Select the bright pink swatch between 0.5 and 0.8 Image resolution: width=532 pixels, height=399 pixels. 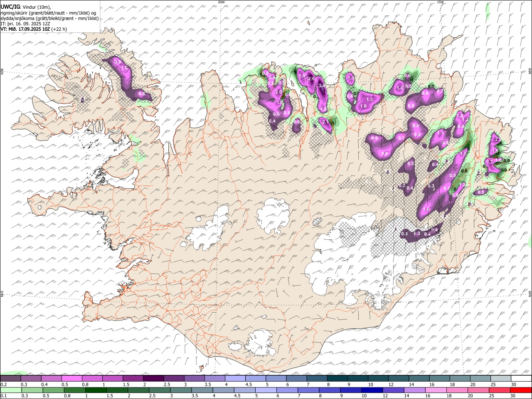(71, 379)
